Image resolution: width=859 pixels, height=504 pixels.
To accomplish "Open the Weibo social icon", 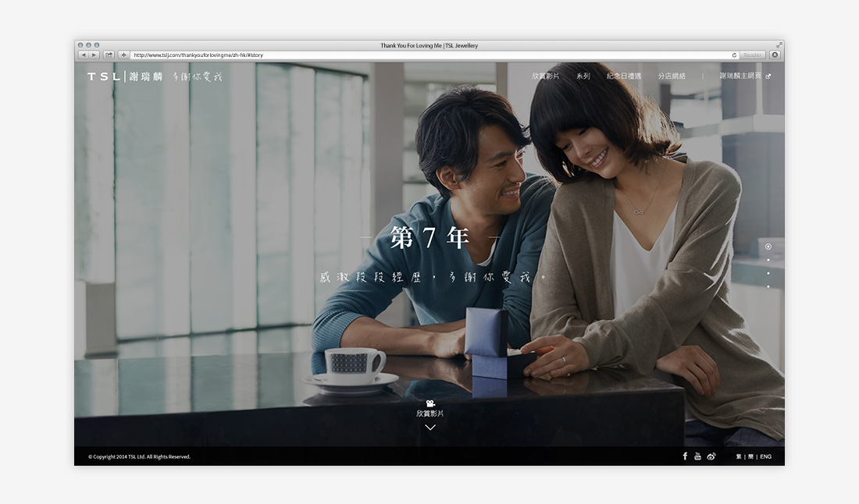I will click(x=711, y=456).
